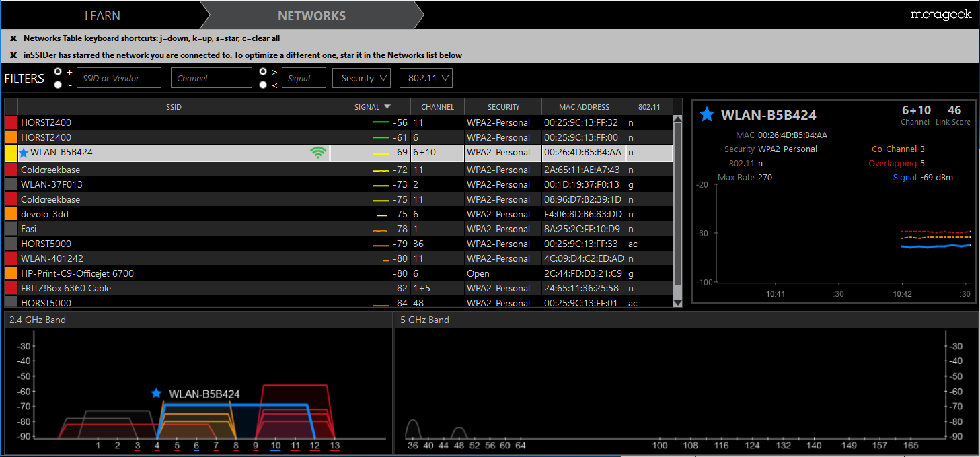Click the WLAN-B5B424 label on the 2.4 GHz graph
The width and height of the screenshot is (980, 457).
tap(204, 394)
